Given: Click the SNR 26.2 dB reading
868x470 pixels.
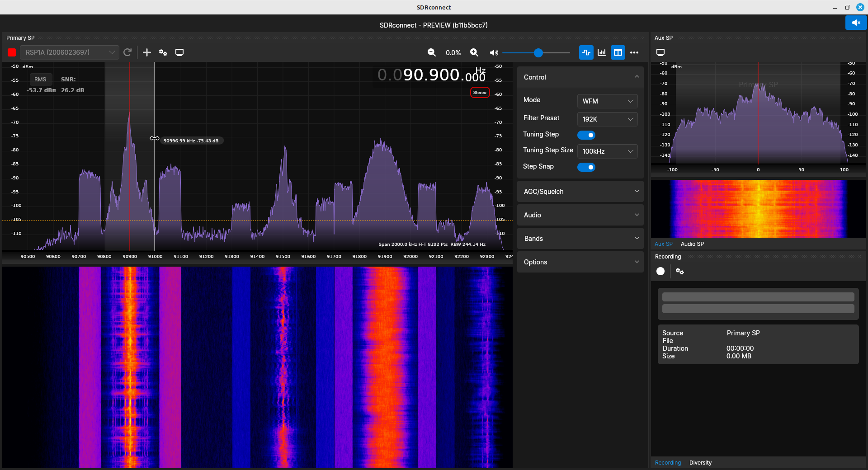Looking at the screenshot, I should [72, 90].
